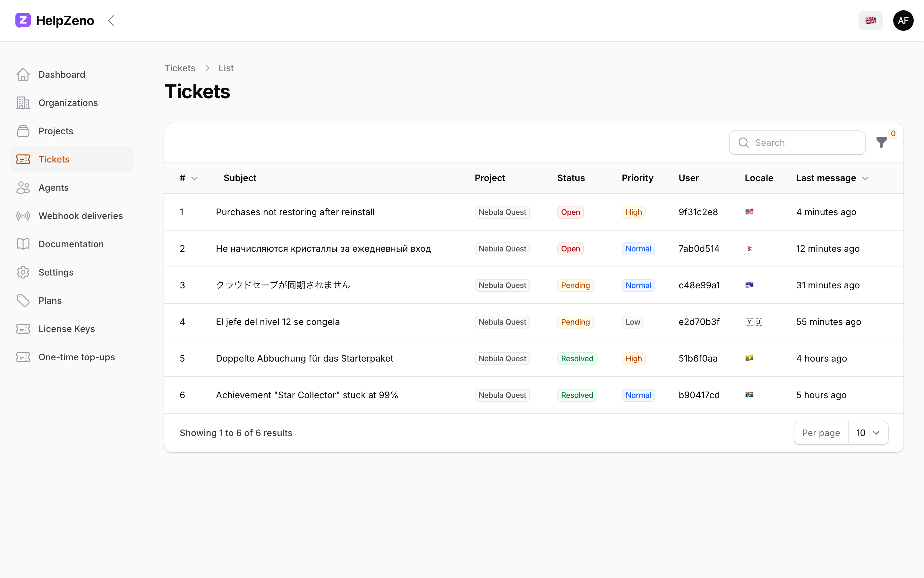
Task: Click the HelpZeno logo icon
Action: [23, 20]
